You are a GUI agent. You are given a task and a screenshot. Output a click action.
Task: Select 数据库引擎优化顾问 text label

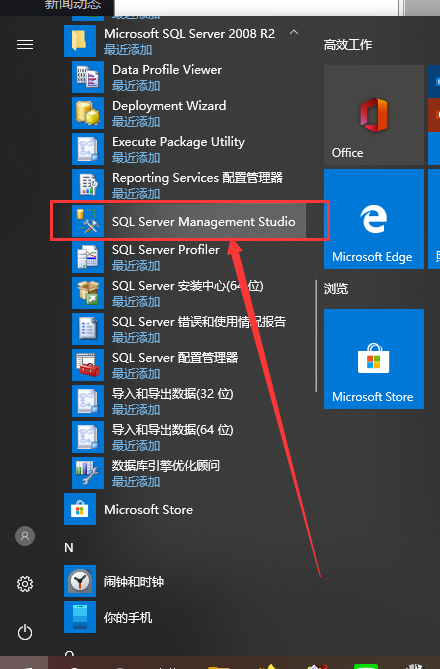point(166,465)
